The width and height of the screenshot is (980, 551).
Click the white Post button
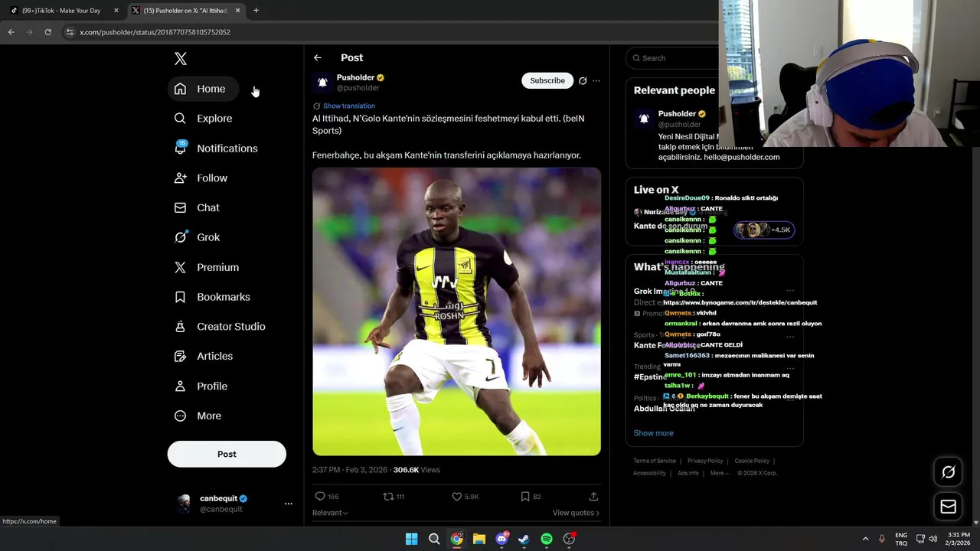point(227,454)
